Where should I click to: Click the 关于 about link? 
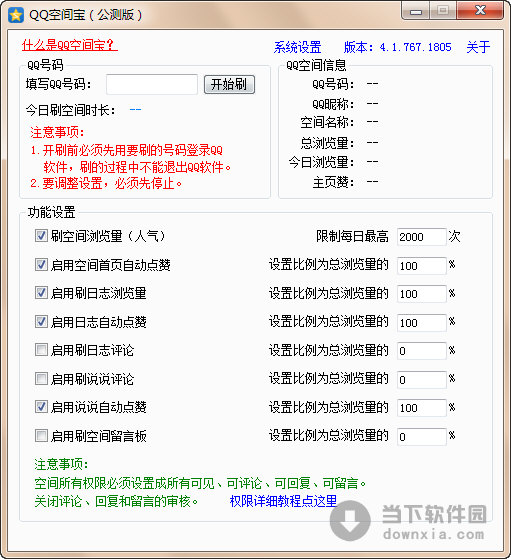(x=478, y=47)
